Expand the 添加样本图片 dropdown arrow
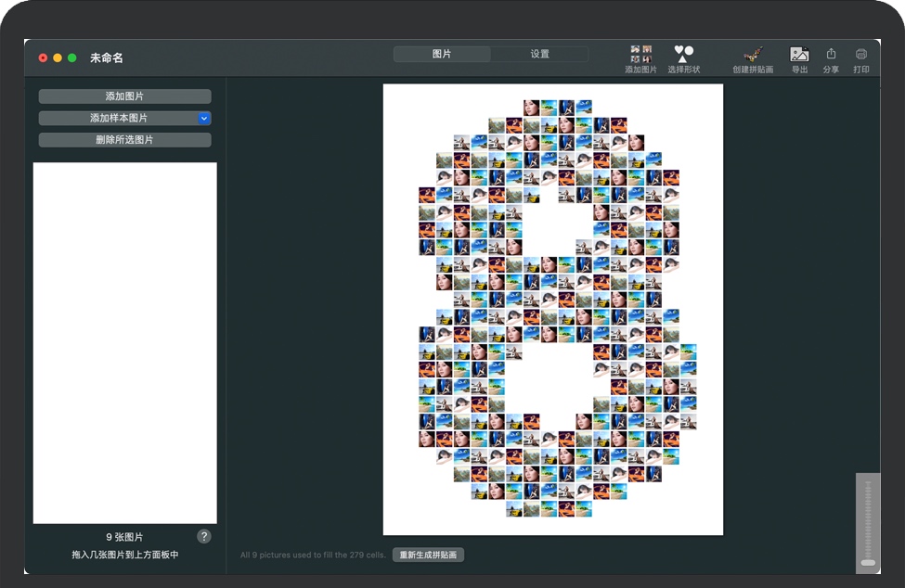The image size is (905, 588). click(204, 119)
